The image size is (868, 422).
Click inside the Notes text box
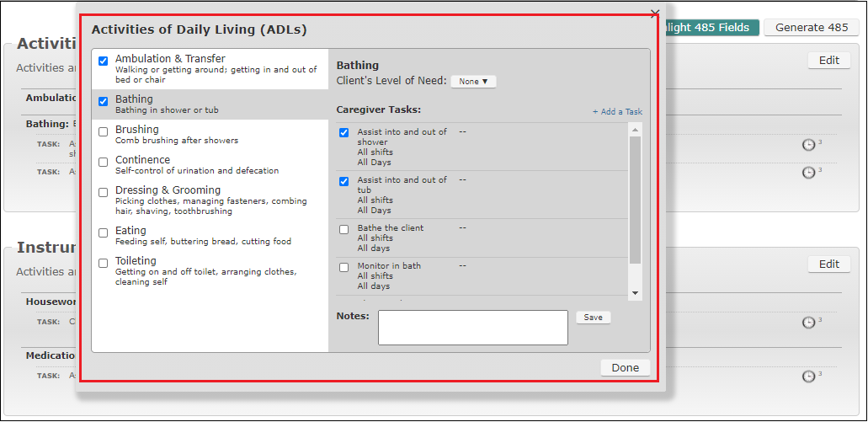pyautogui.click(x=472, y=327)
